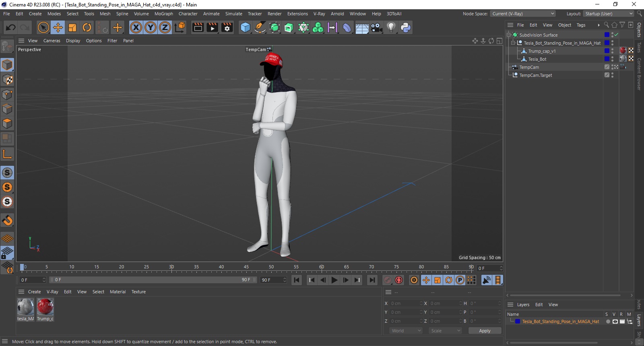644x346 pixels.
Task: Select the tesla_MAT material thumbnail
Action: pyautogui.click(x=25, y=307)
